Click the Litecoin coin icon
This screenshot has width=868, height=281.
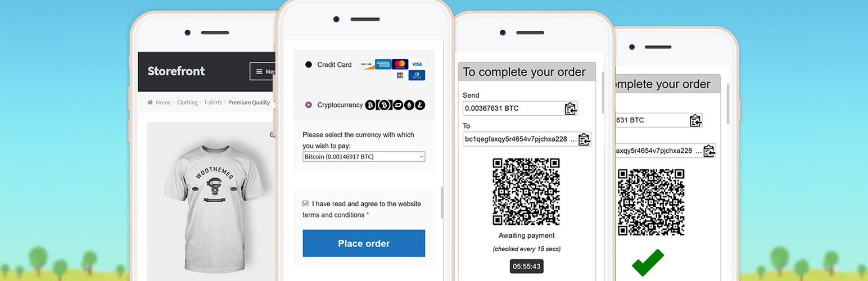pos(420,105)
